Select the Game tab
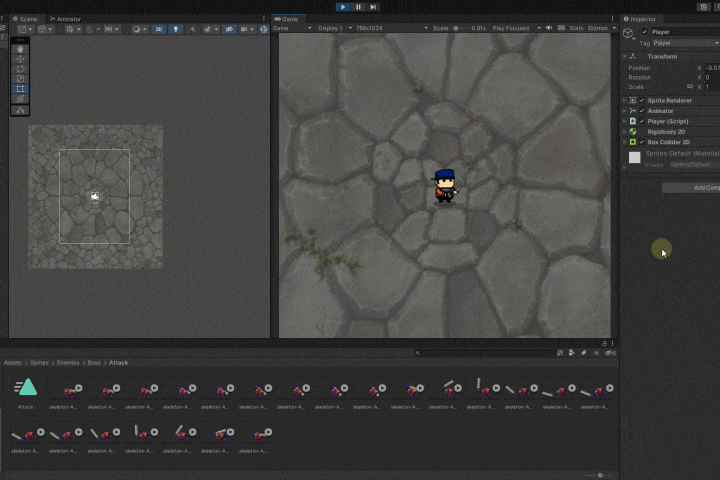The width and height of the screenshot is (720, 480). point(286,19)
